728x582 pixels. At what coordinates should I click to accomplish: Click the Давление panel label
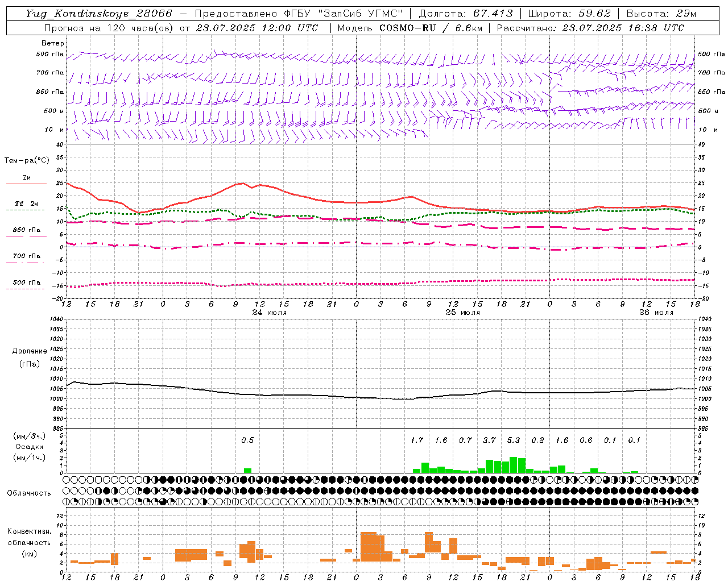[30, 351]
